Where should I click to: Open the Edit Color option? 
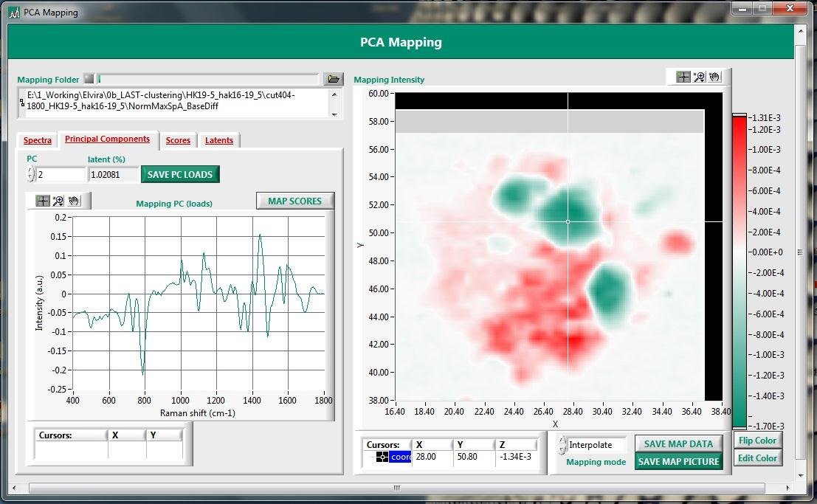click(757, 458)
